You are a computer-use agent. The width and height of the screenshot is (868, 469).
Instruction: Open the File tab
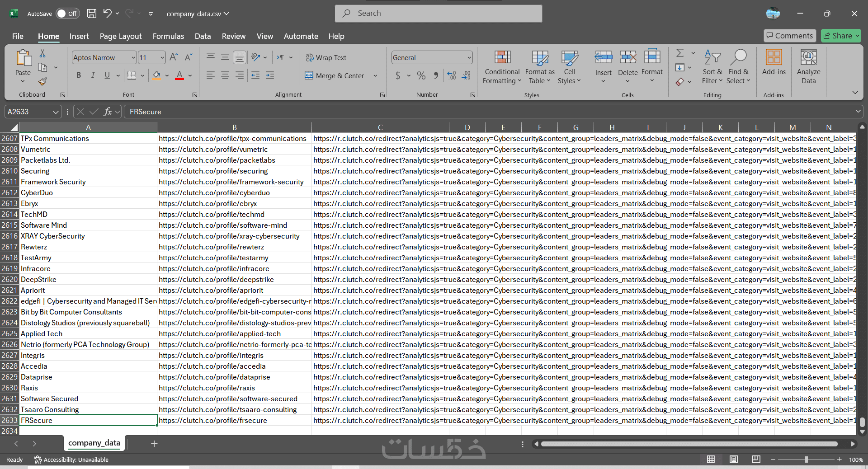[x=18, y=36]
